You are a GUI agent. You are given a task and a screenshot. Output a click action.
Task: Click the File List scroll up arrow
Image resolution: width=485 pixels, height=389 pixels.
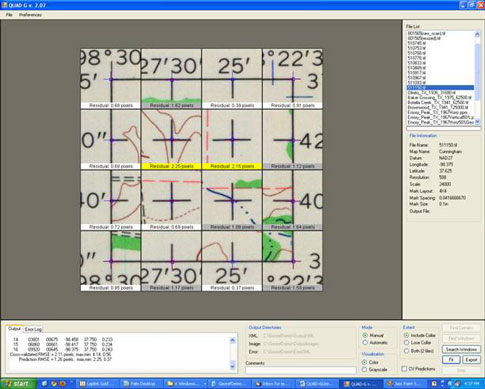477,34
